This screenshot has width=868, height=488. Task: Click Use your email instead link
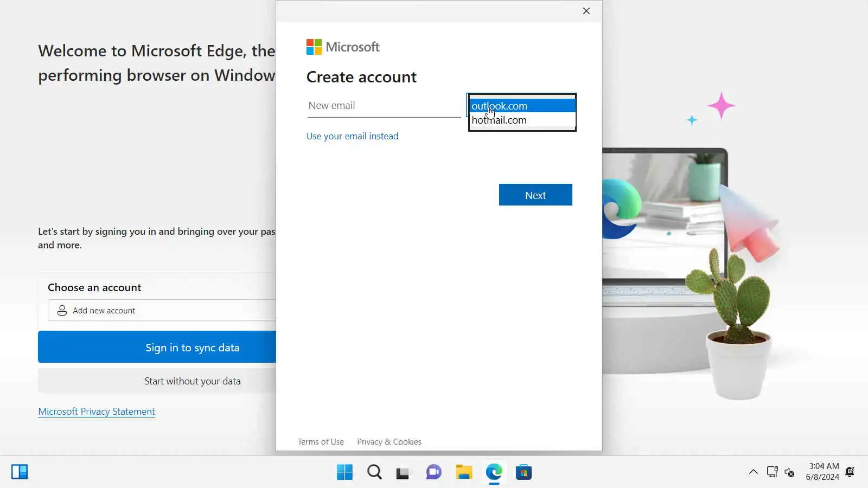[x=353, y=136]
